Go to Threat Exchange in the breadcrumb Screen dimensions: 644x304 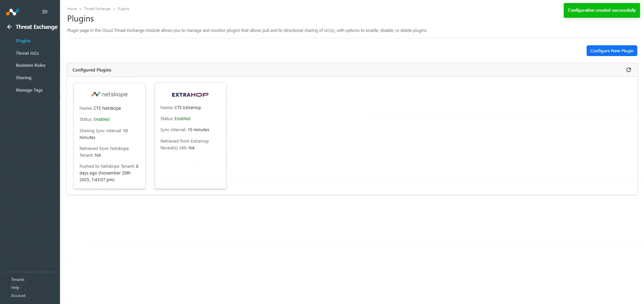pos(97,9)
